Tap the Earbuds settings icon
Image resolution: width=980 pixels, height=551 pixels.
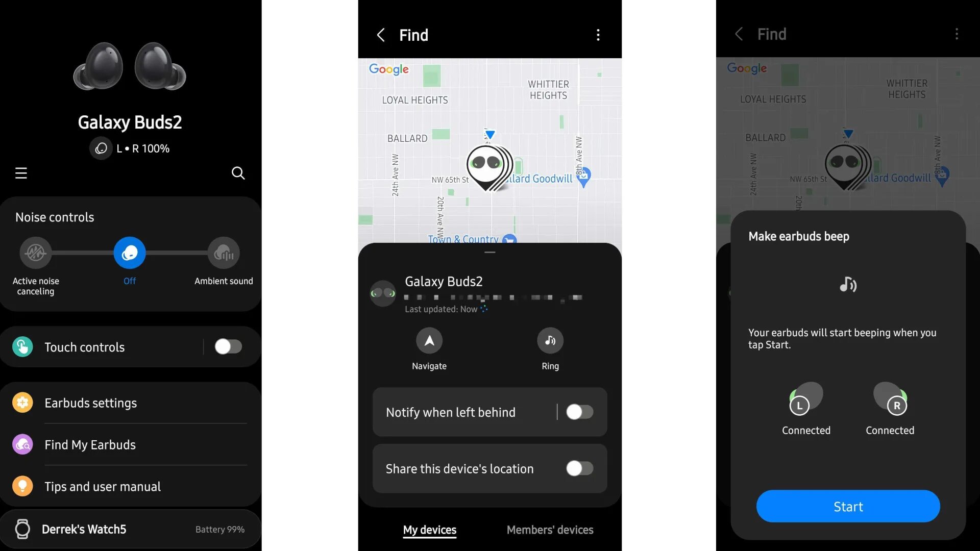click(22, 403)
